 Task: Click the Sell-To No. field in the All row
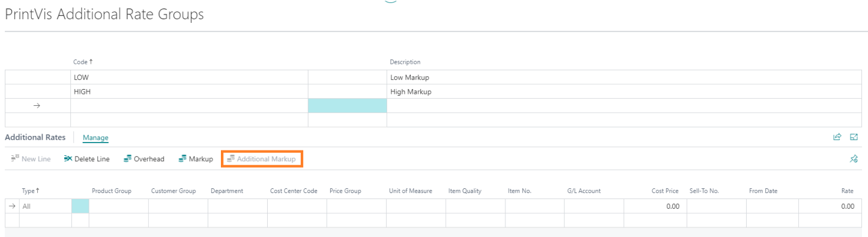coord(717,206)
